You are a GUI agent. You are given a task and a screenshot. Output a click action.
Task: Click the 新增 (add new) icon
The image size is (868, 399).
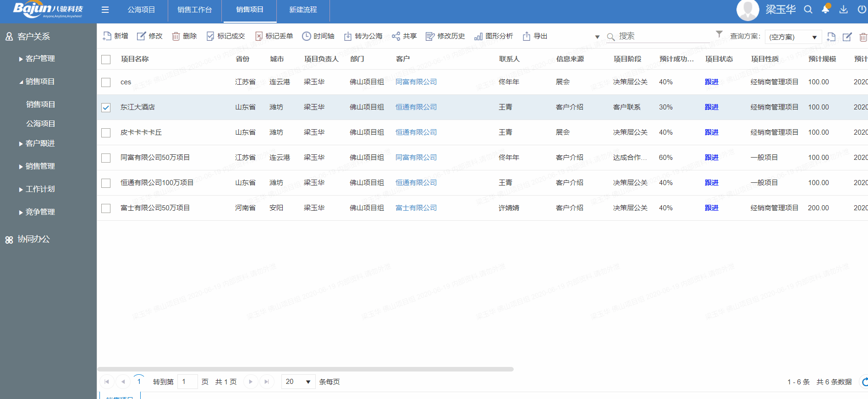(x=107, y=36)
